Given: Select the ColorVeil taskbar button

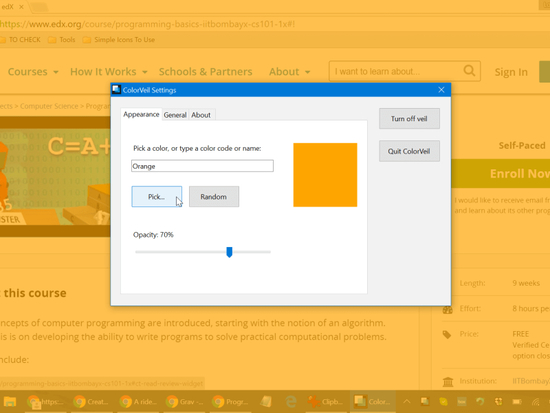Looking at the screenshot, I should [x=373, y=401].
